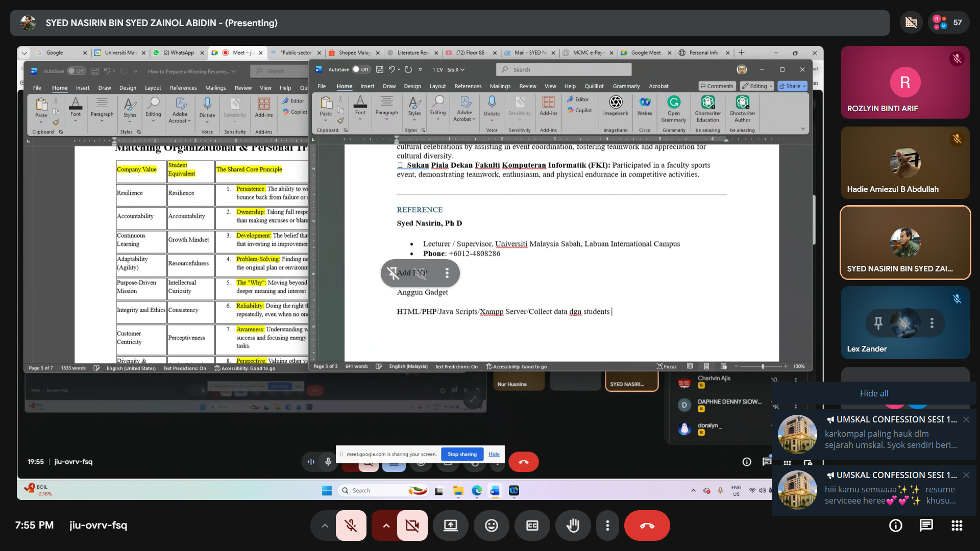980x551 pixels.
Task: Switch to the WhatsApp browser tab
Action: [179, 53]
